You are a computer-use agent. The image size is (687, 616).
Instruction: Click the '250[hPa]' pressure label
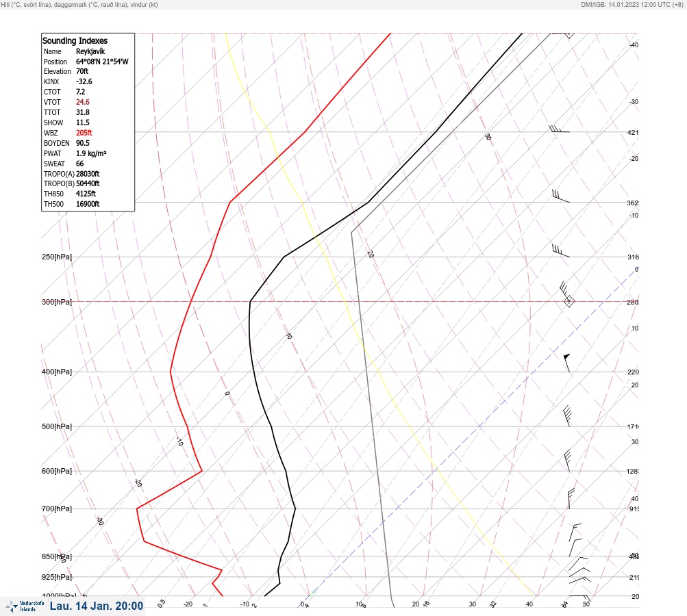click(57, 257)
